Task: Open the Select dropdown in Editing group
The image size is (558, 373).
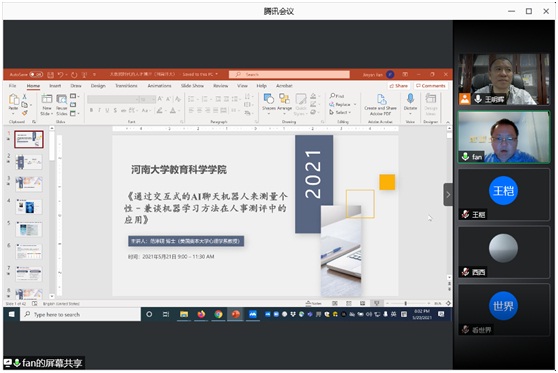Action: click(340, 112)
